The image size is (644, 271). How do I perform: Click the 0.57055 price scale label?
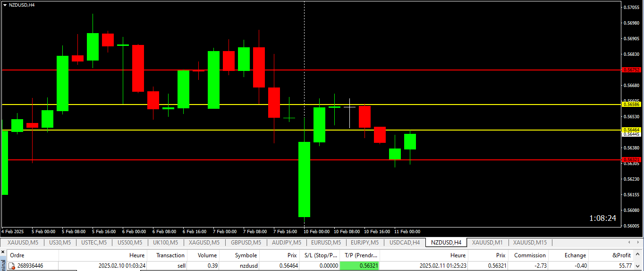(x=632, y=7)
